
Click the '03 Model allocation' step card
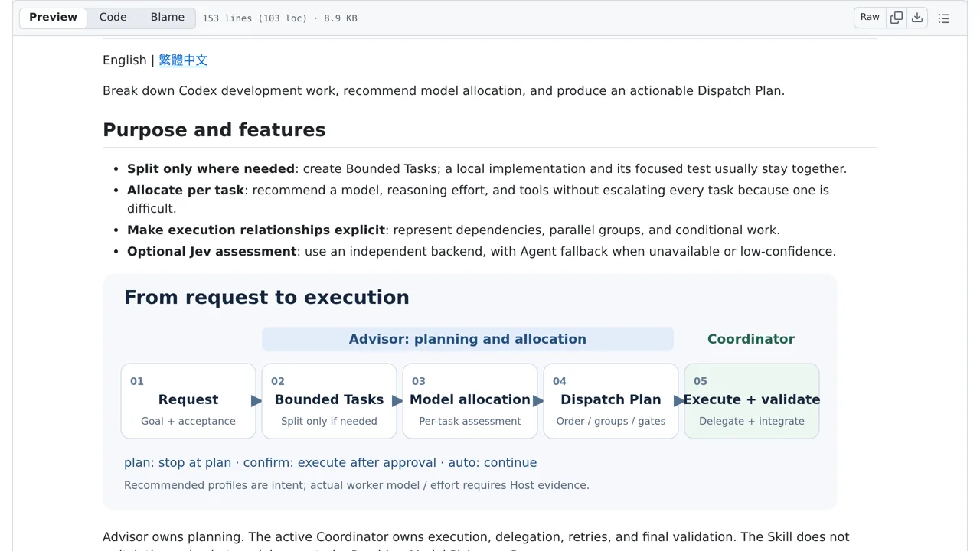coord(470,401)
